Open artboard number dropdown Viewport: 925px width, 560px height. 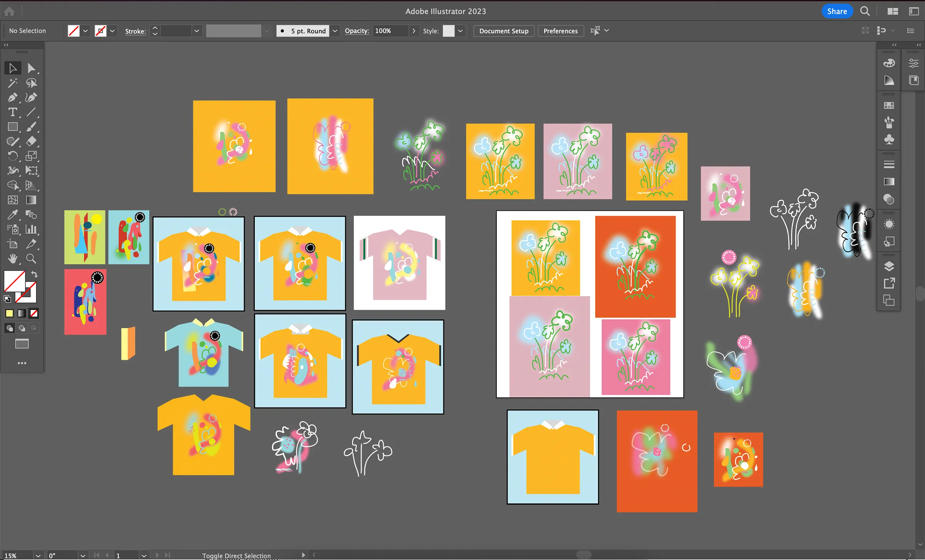(x=144, y=555)
